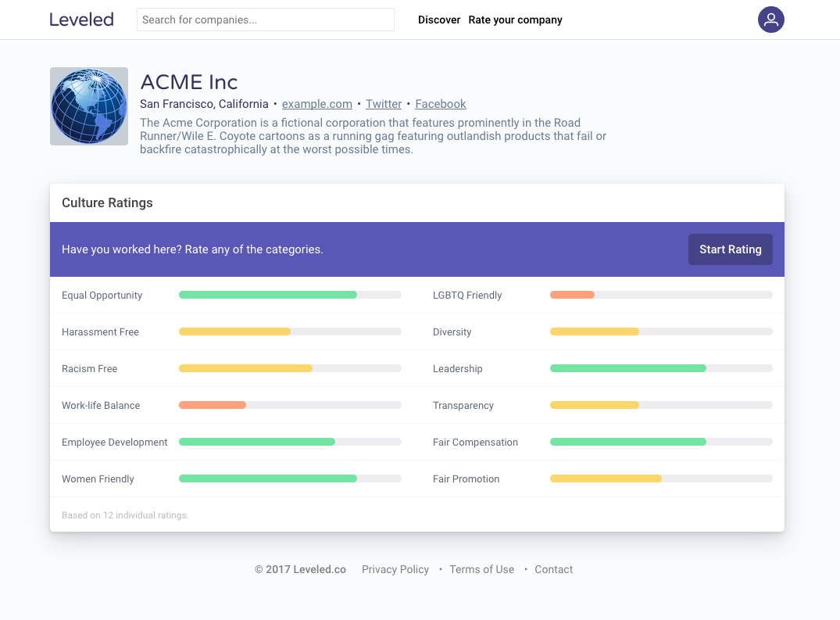Open the Privacy Policy footer link
Screen dimensions: 840x620
395,569
